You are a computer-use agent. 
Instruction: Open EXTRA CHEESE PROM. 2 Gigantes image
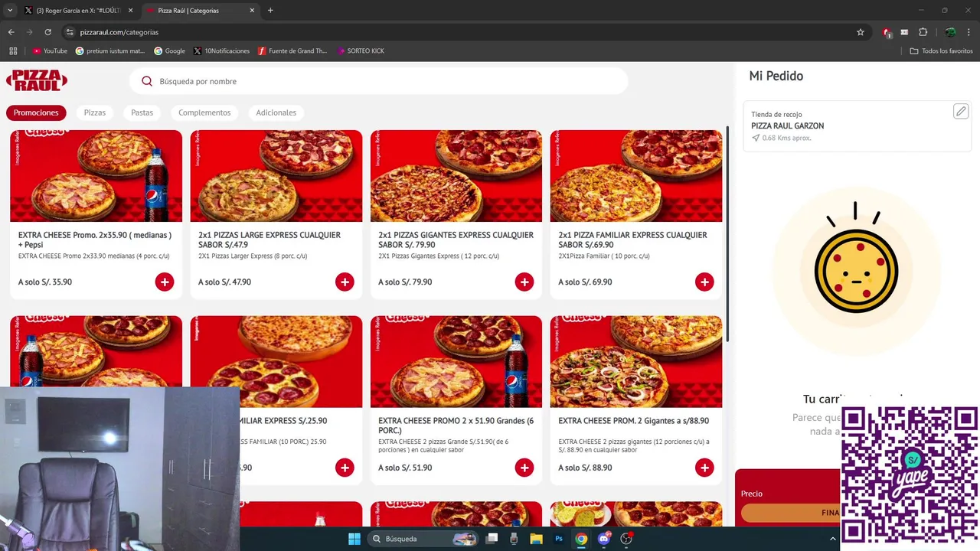point(636,361)
